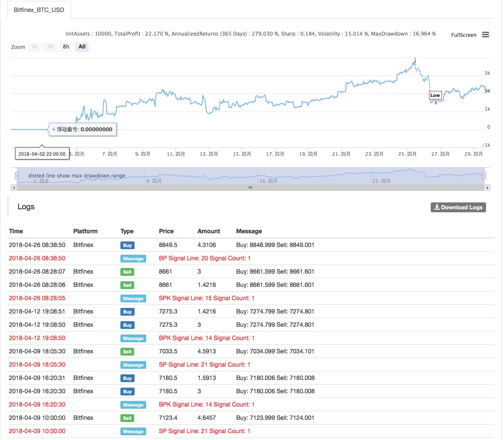The width and height of the screenshot is (504, 440).
Task: Click the Low flag marker on chart
Action: [x=435, y=95]
